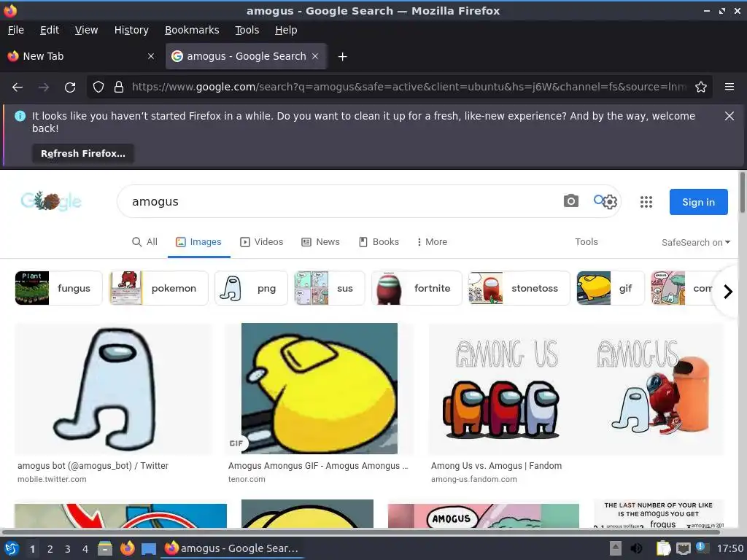The width and height of the screenshot is (747, 560).
Task: Switch to workspace 2 in taskbar
Action: tap(50, 549)
